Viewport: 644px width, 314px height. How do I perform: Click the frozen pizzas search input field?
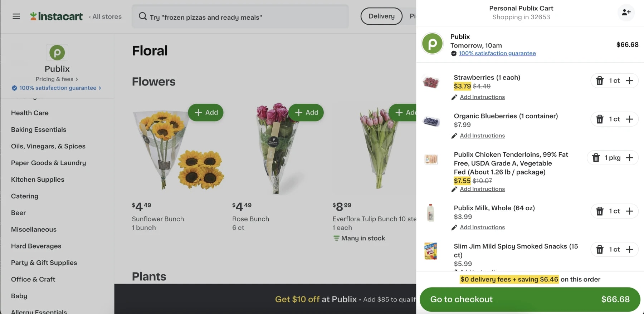[240, 16]
